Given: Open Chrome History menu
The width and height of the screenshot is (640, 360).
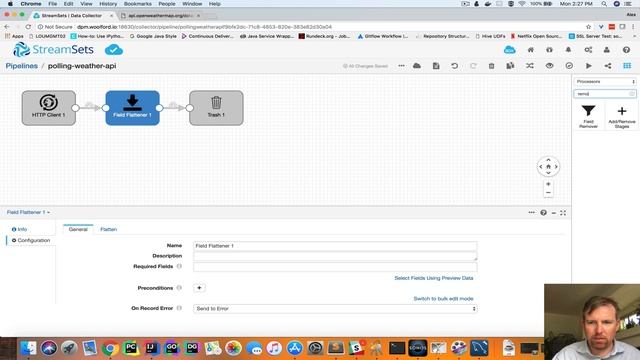Looking at the screenshot, I should [108, 4].
